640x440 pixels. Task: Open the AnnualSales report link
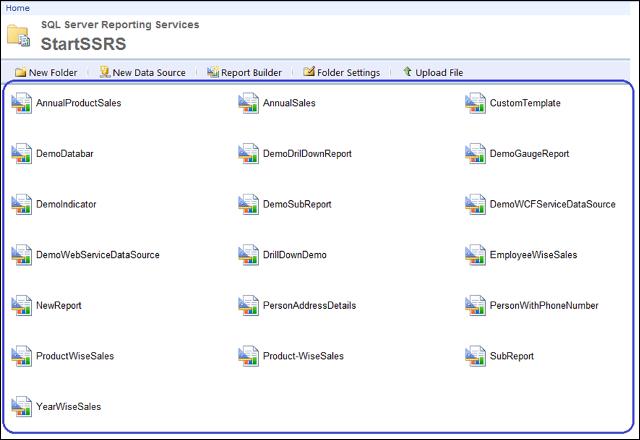[289, 103]
